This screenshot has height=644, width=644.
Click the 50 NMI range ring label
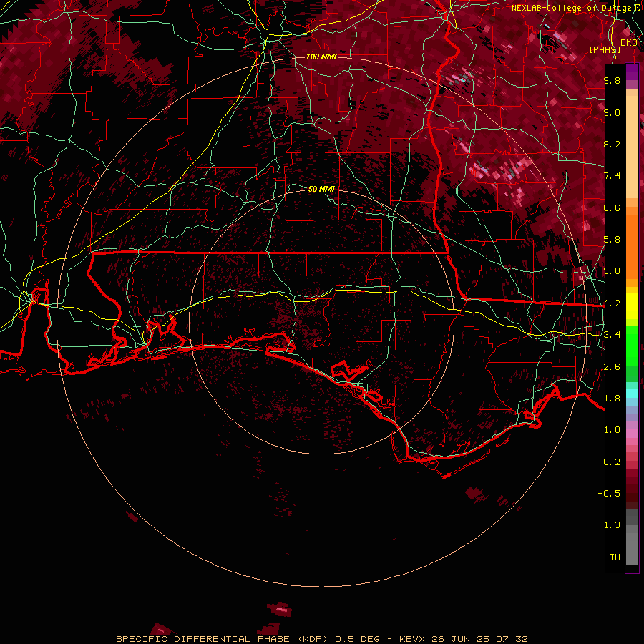pyautogui.click(x=321, y=189)
